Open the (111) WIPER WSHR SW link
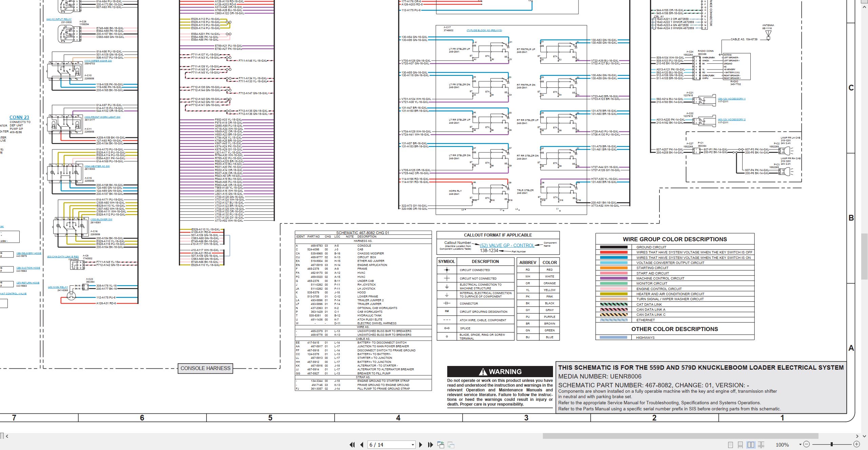The width and height of the screenshot is (868, 450). pyautogui.click(x=98, y=61)
